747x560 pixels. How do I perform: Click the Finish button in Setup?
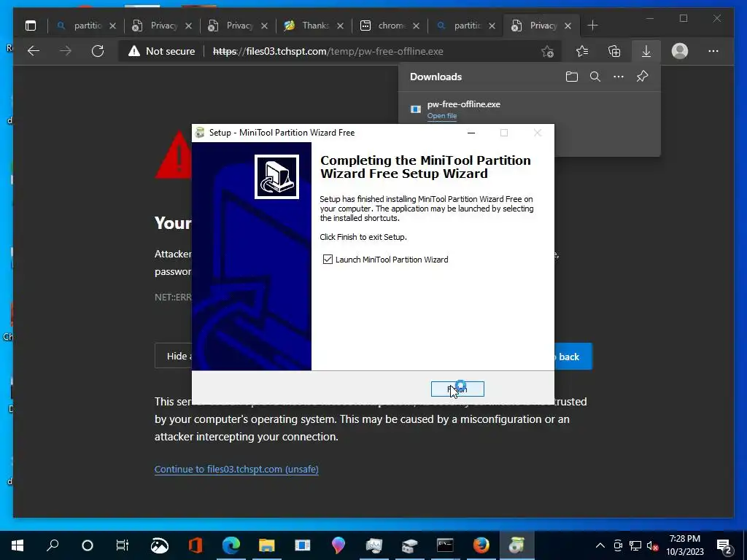[457, 389]
